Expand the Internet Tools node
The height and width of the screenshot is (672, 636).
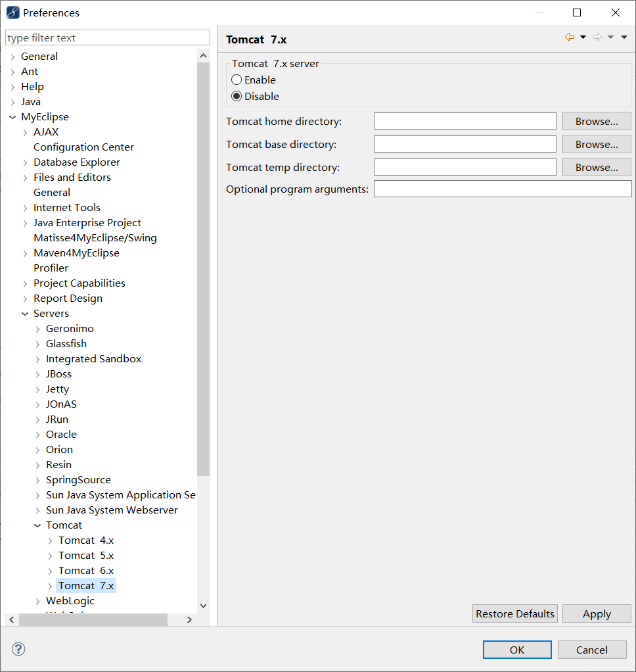(25, 208)
